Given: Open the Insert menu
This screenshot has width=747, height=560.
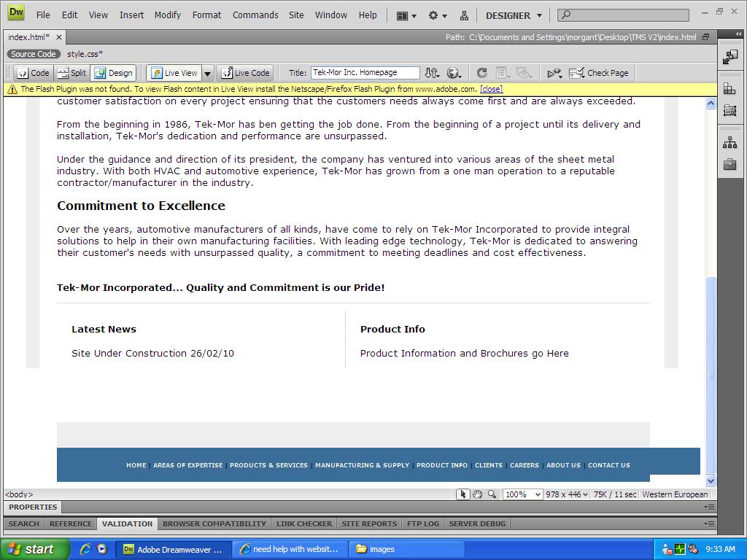Looking at the screenshot, I should pos(131,15).
